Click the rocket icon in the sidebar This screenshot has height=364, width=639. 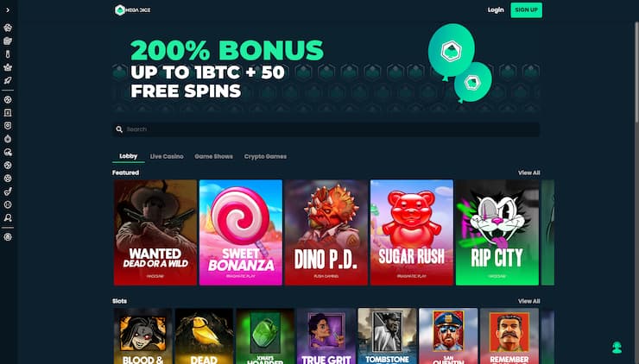tap(8, 80)
